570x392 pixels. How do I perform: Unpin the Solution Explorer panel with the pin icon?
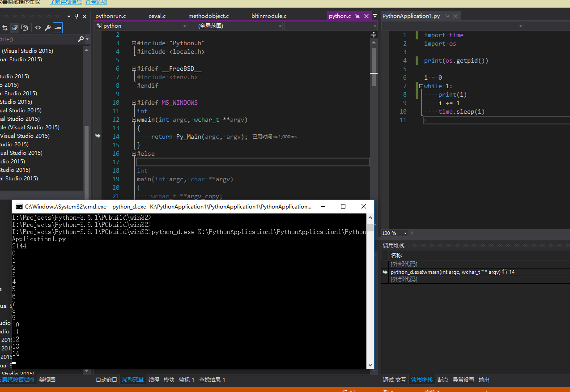tap(77, 17)
